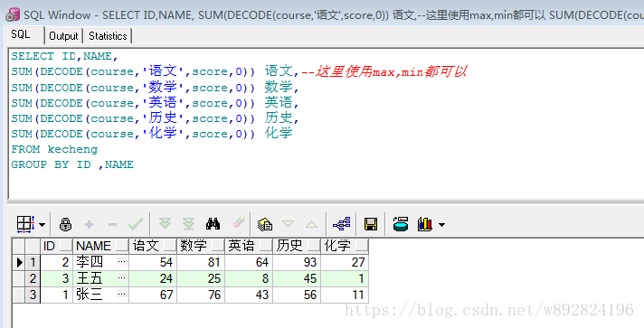The width and height of the screenshot is (644, 328).
Task: Click the 'GROUP BY ID ,NAME' line
Action: coord(72,164)
